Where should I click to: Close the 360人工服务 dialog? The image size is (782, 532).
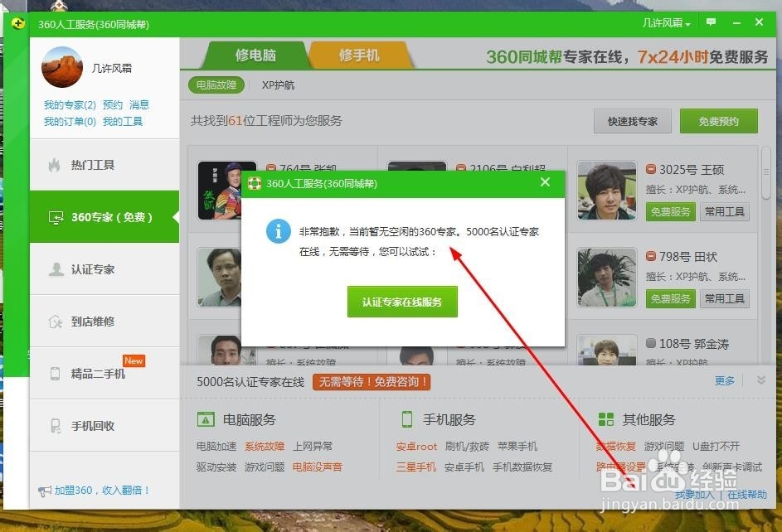coord(545,182)
